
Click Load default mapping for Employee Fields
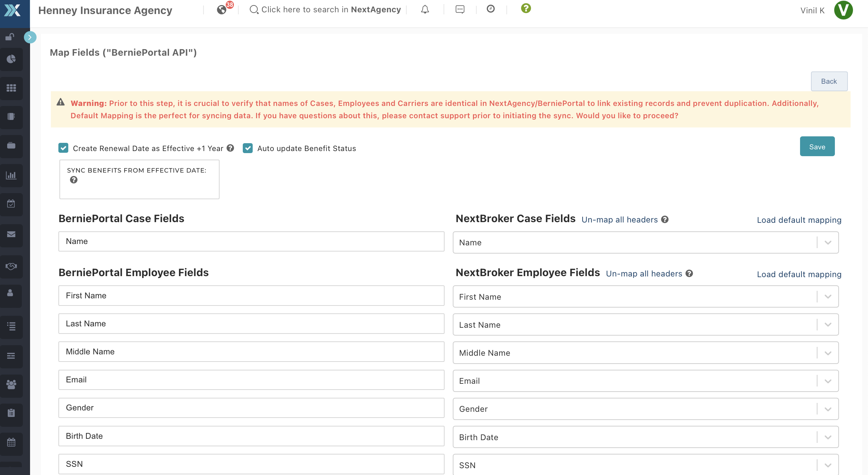[799, 274]
